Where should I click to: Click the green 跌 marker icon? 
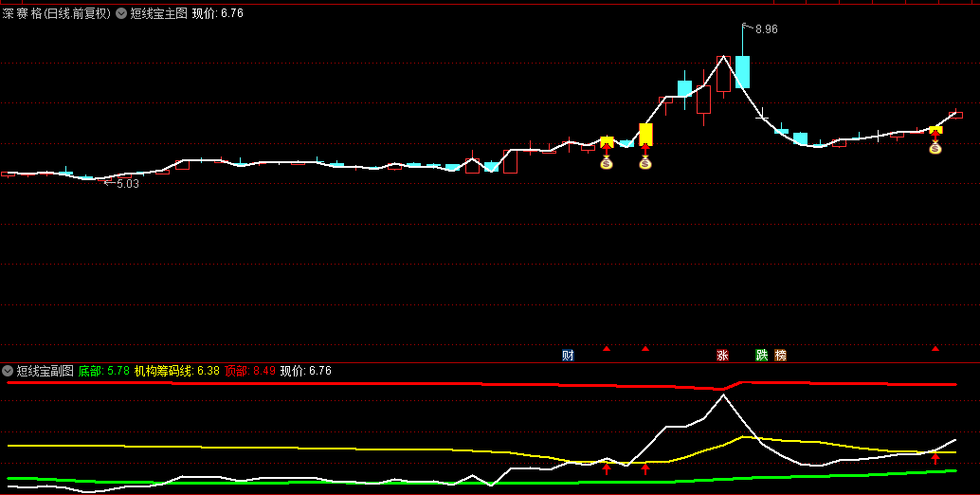tap(761, 356)
